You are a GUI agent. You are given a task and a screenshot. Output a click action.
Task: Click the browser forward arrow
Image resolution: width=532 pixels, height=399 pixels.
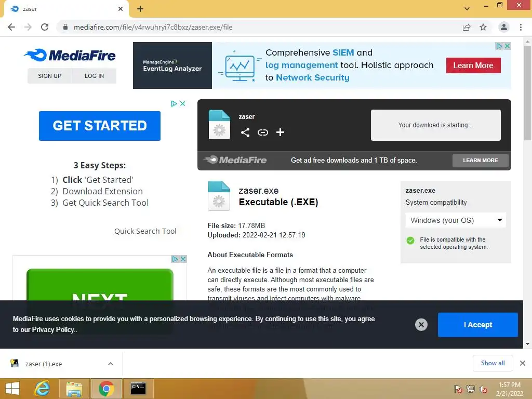(x=28, y=27)
